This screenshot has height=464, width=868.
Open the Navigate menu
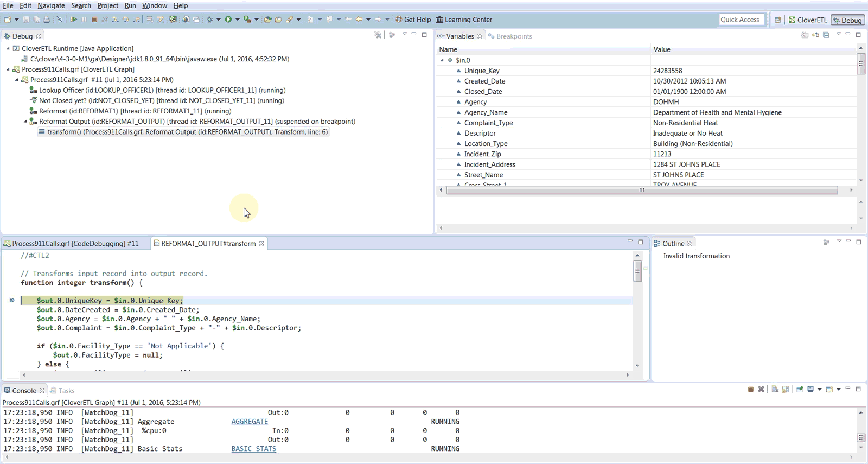click(51, 5)
